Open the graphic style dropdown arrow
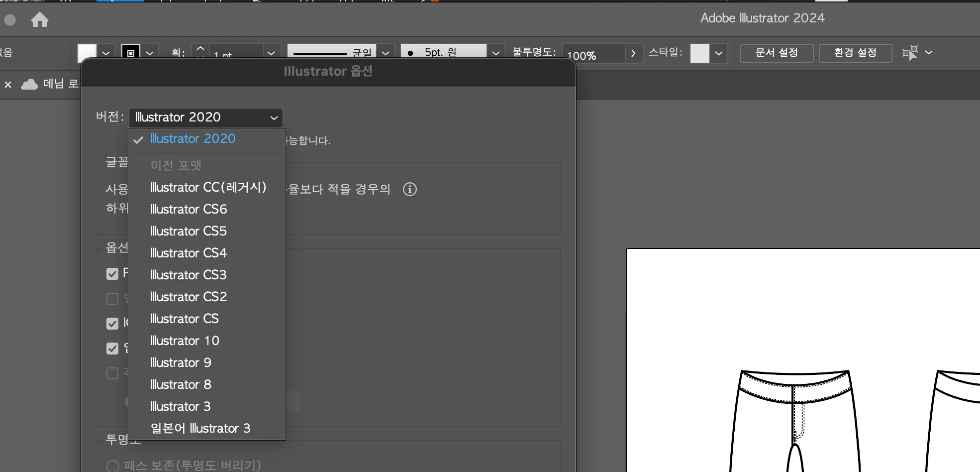Viewport: 980px width, 472px height. tap(719, 53)
